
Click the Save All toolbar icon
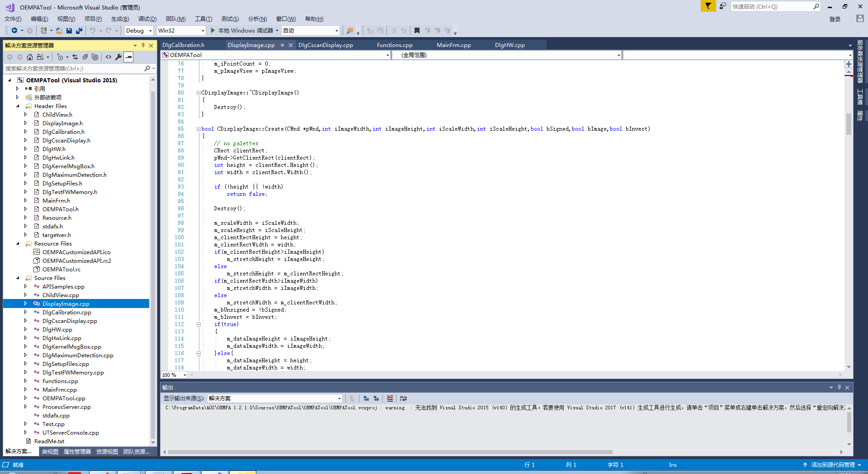(x=79, y=31)
